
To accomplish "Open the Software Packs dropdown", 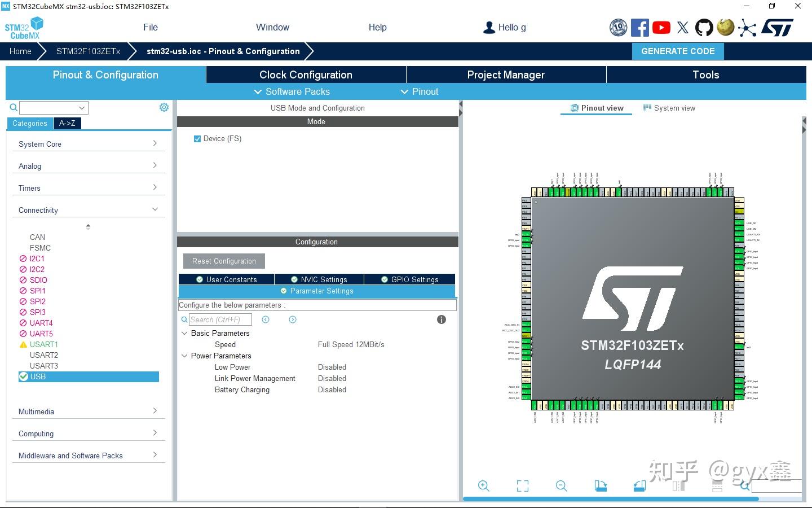I will [x=292, y=91].
